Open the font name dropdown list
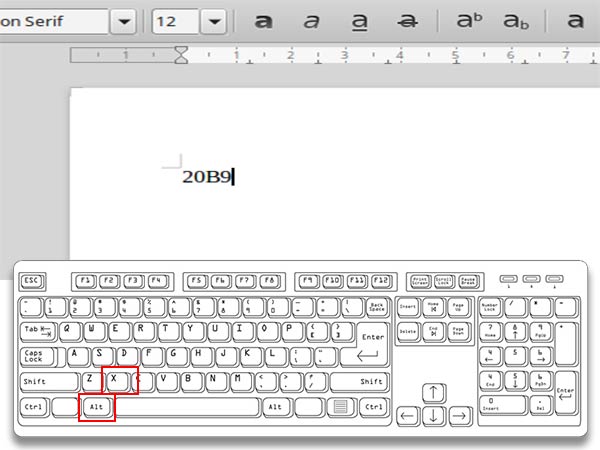 pos(124,21)
